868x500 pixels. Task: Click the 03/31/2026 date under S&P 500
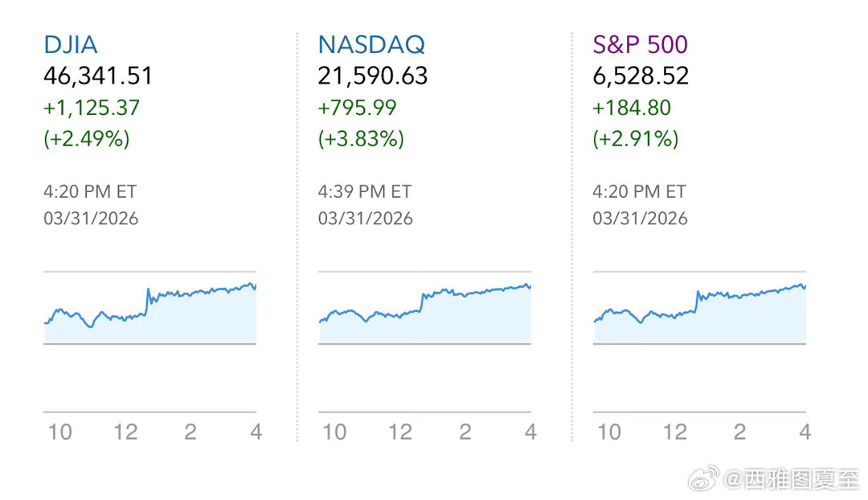pyautogui.click(x=640, y=218)
